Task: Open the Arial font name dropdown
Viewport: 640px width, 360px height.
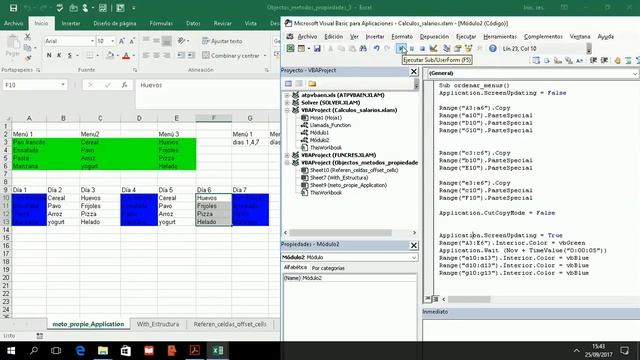Action: [92, 41]
